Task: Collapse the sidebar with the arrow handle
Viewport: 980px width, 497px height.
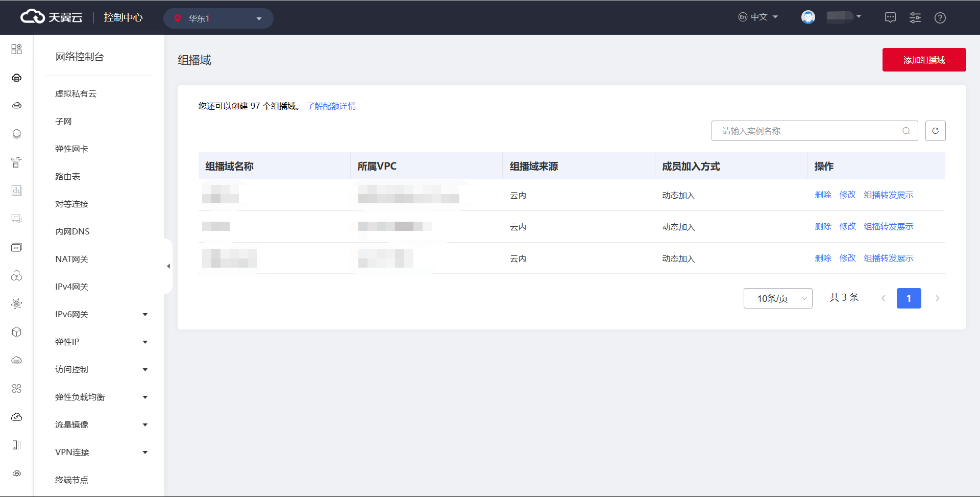Action: [168, 266]
